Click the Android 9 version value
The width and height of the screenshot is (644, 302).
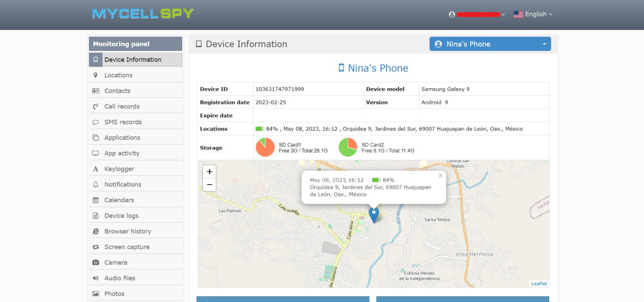435,102
